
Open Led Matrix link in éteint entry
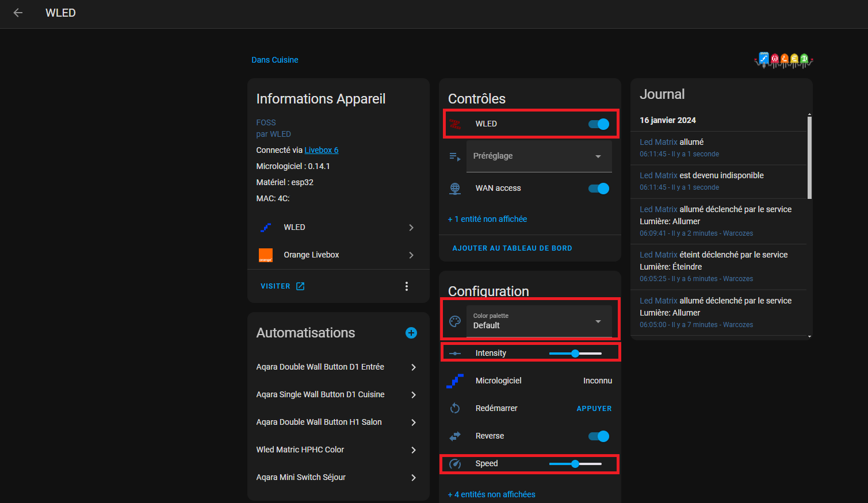coord(659,255)
